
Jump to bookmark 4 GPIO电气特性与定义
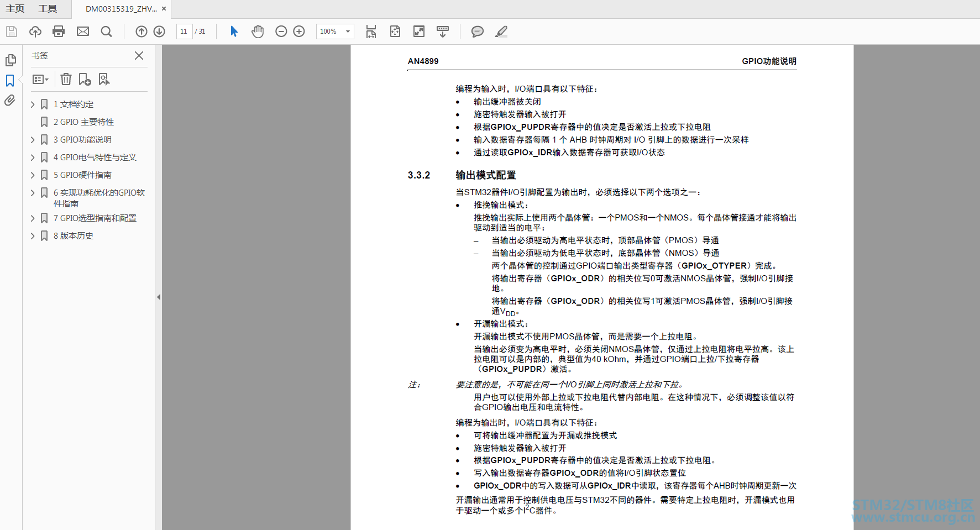click(x=95, y=158)
